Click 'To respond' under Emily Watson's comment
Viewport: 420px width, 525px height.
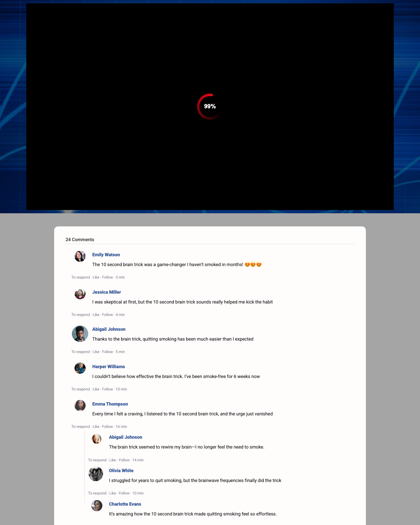pos(81,277)
